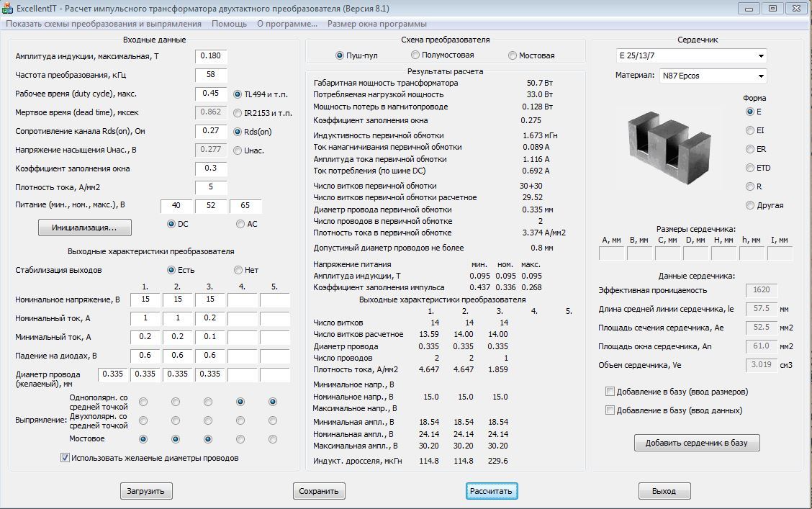The height and width of the screenshot is (509, 812).
Task: Click the window fill factor field 0.3
Action: tap(211, 168)
